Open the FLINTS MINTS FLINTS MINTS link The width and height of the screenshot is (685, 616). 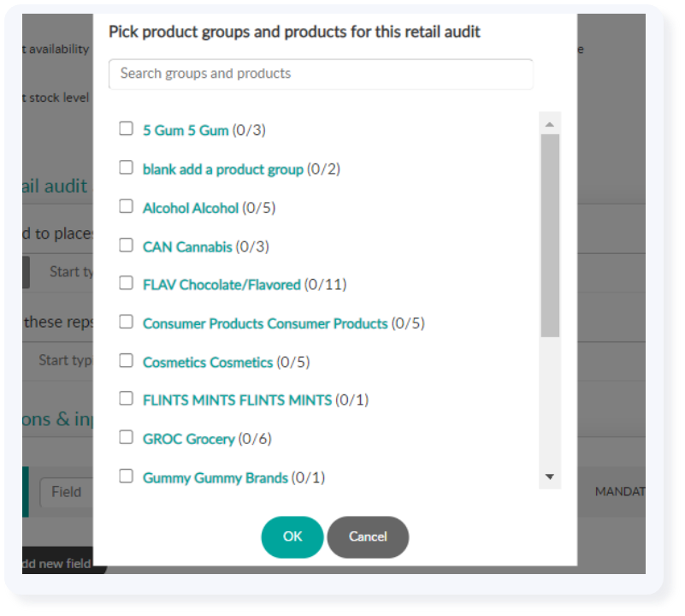(x=237, y=400)
